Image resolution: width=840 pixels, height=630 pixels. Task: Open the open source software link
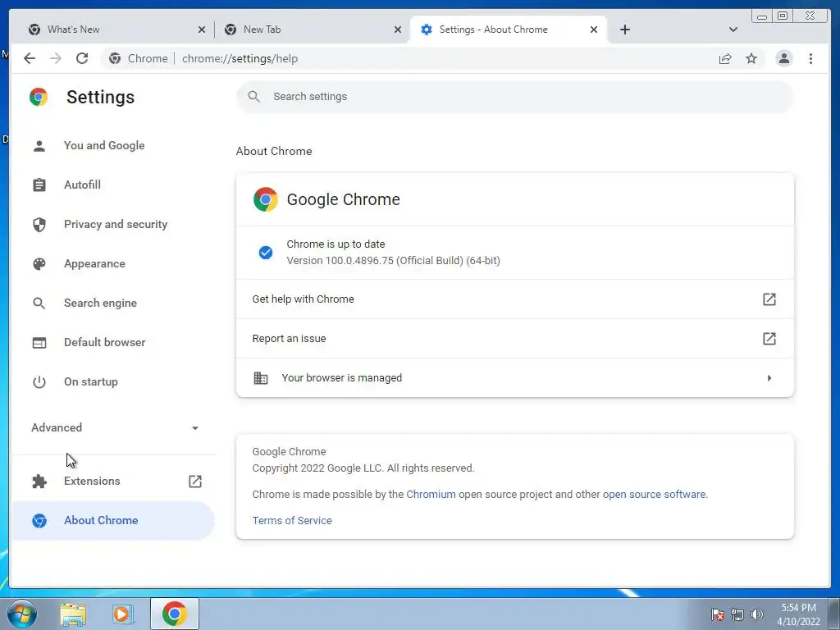pyautogui.click(x=654, y=495)
